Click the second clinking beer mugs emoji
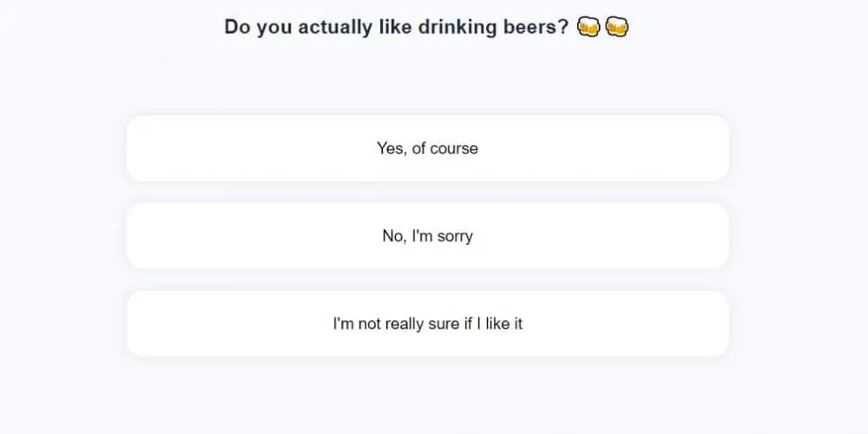The image size is (868, 434). [x=617, y=27]
